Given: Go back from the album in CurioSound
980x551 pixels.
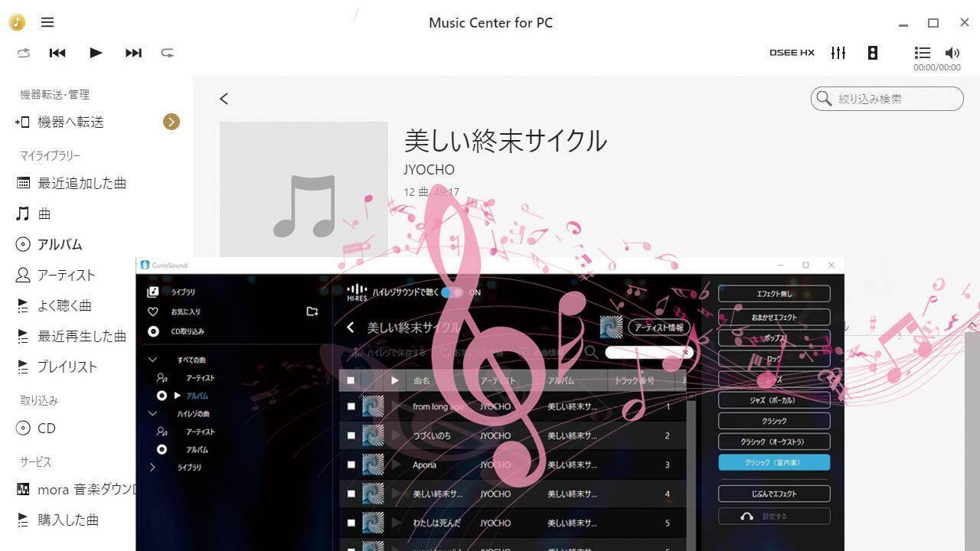Looking at the screenshot, I should tap(351, 328).
